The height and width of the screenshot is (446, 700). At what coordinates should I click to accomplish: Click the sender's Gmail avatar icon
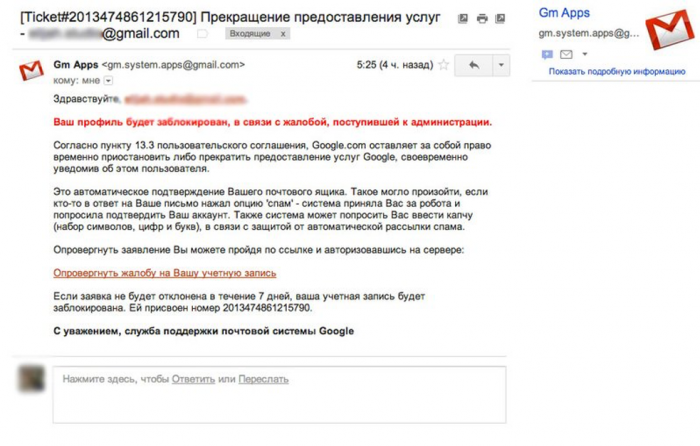(32, 70)
